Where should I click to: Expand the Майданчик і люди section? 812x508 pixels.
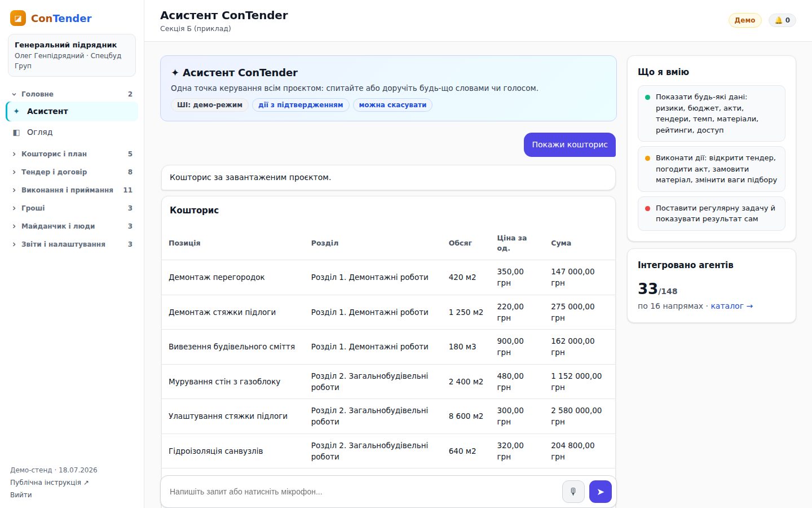(x=72, y=226)
